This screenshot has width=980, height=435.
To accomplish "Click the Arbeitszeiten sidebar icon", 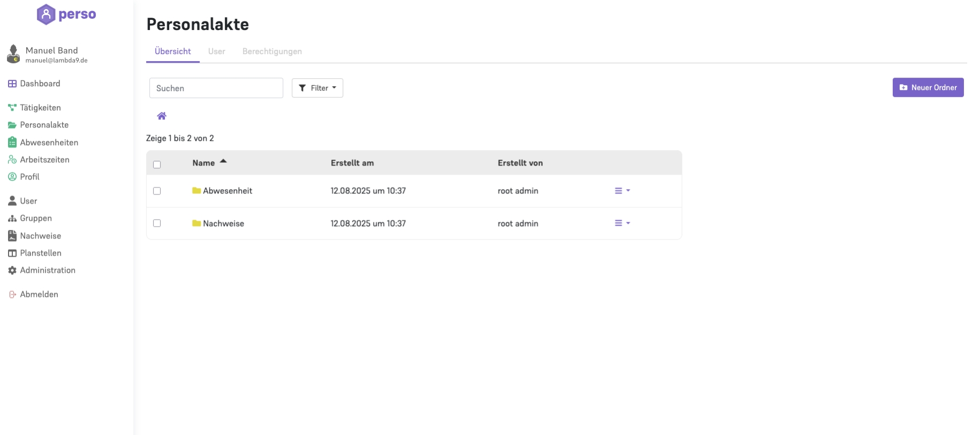I will pyautogui.click(x=12, y=160).
